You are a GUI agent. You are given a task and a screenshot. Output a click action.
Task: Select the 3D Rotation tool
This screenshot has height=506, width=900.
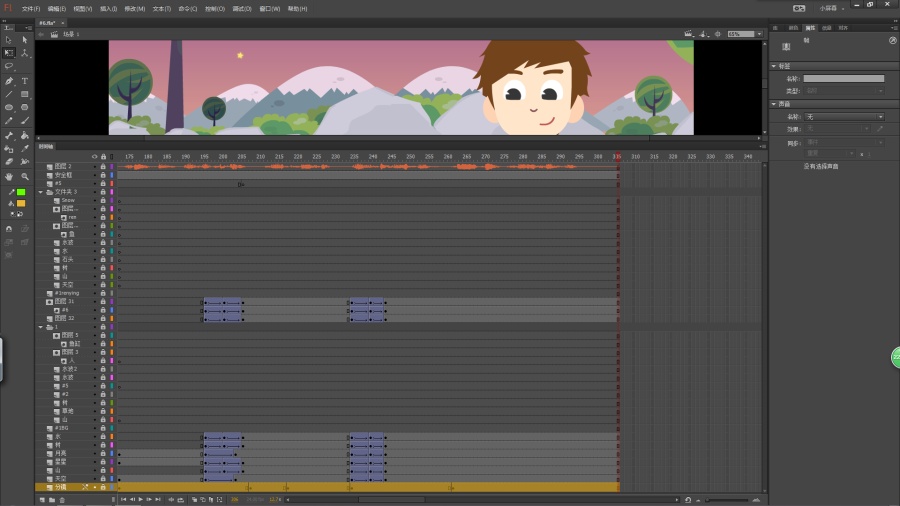25,53
